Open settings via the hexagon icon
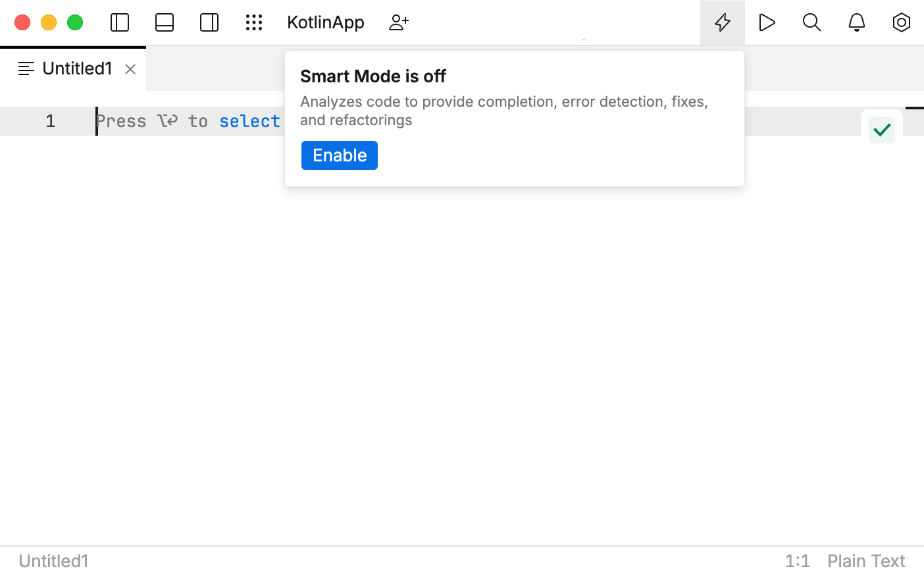This screenshot has height=577, width=924. pos(901,22)
